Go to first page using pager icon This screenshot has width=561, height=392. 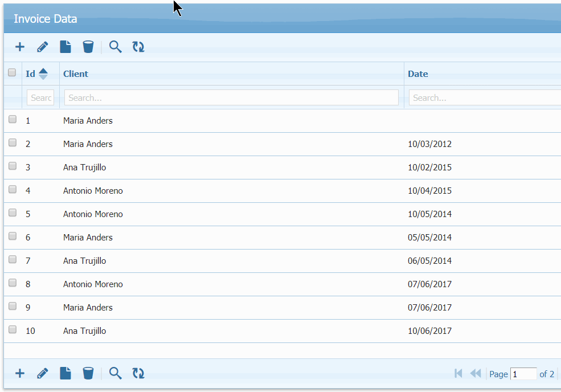(x=458, y=373)
